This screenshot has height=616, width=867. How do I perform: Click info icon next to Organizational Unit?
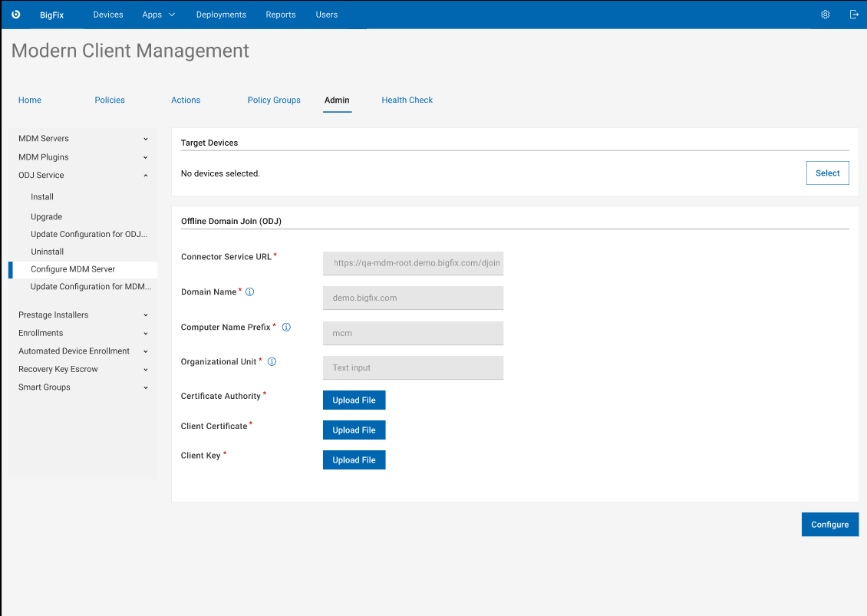click(272, 361)
